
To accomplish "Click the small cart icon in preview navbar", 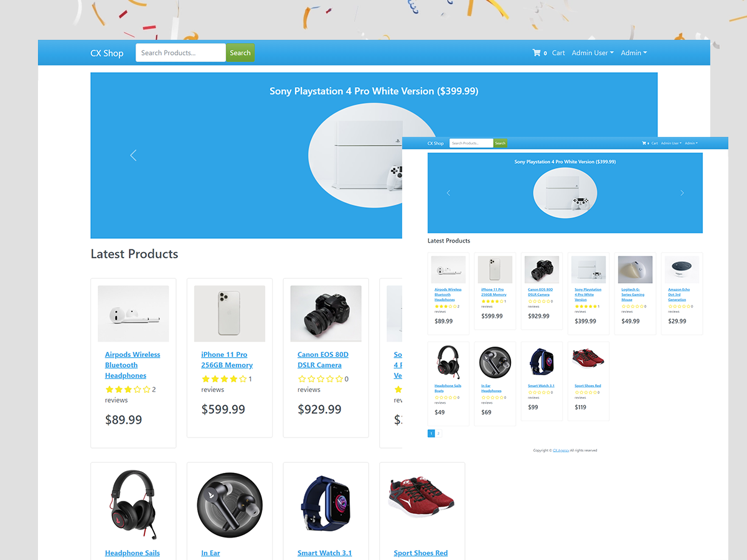I will click(644, 143).
